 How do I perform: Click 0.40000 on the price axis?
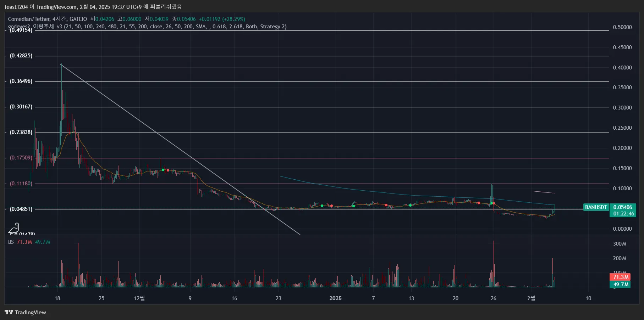pos(622,68)
